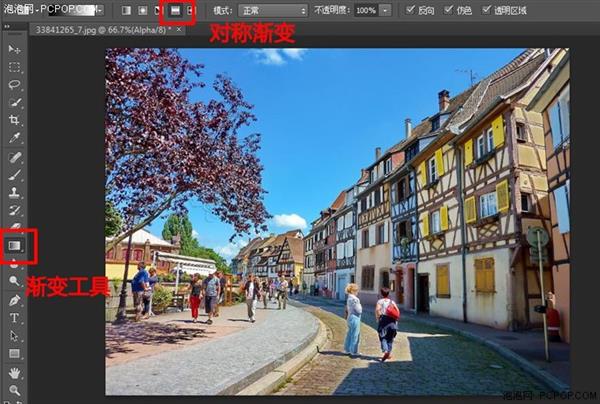The width and height of the screenshot is (600, 404).
Task: Select the Crop tool
Action: click(x=14, y=120)
